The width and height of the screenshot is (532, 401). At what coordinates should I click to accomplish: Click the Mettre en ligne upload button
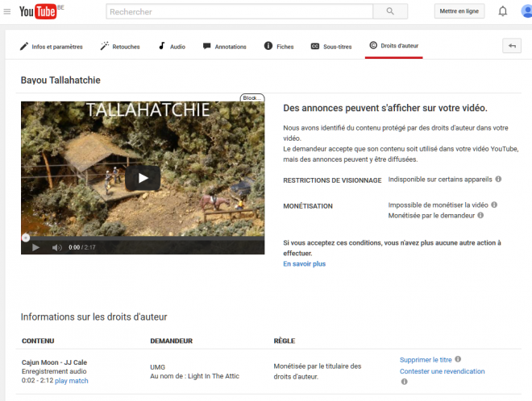pyautogui.click(x=459, y=11)
